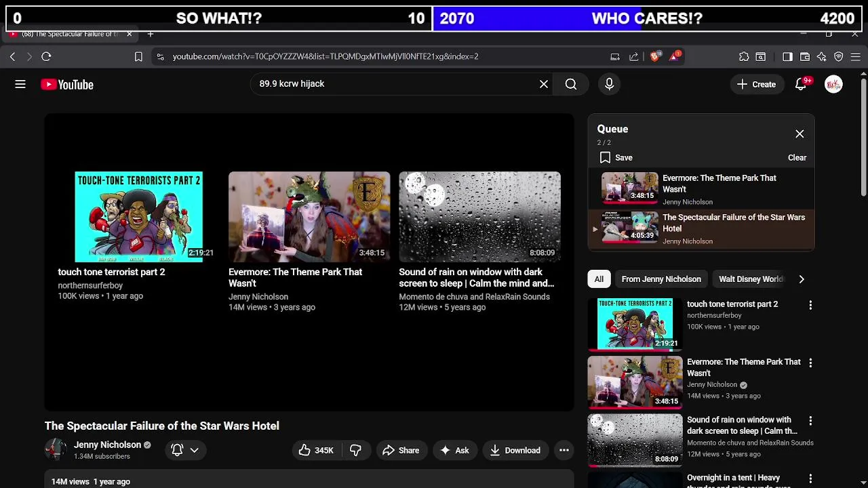Screen dimensions: 868x488
Task: Click '14M views 1 year ago' description text
Action: pyautogui.click(x=91, y=482)
